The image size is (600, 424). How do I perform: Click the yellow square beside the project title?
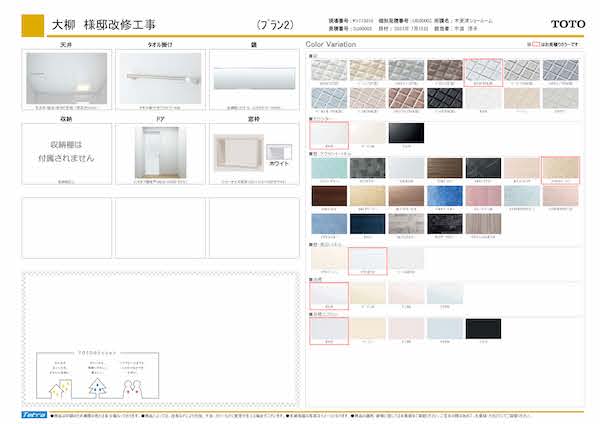coord(32,23)
